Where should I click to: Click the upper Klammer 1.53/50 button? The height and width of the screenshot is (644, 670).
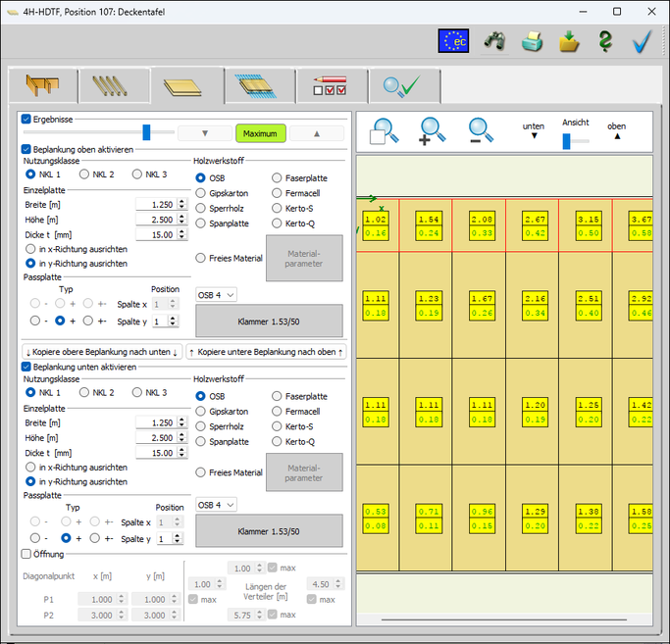pyautogui.click(x=269, y=322)
